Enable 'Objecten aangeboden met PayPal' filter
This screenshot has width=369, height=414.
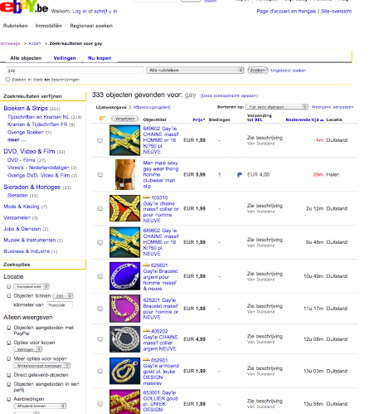pos(9,328)
